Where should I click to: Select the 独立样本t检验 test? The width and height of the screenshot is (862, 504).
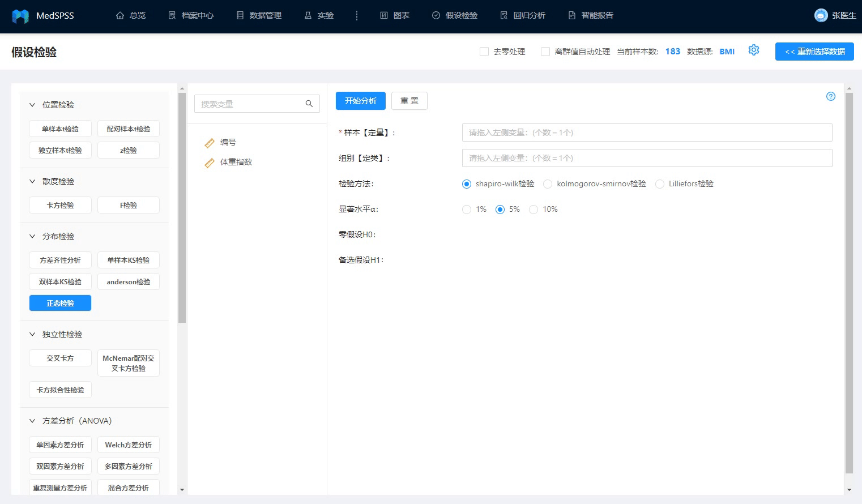pos(60,150)
